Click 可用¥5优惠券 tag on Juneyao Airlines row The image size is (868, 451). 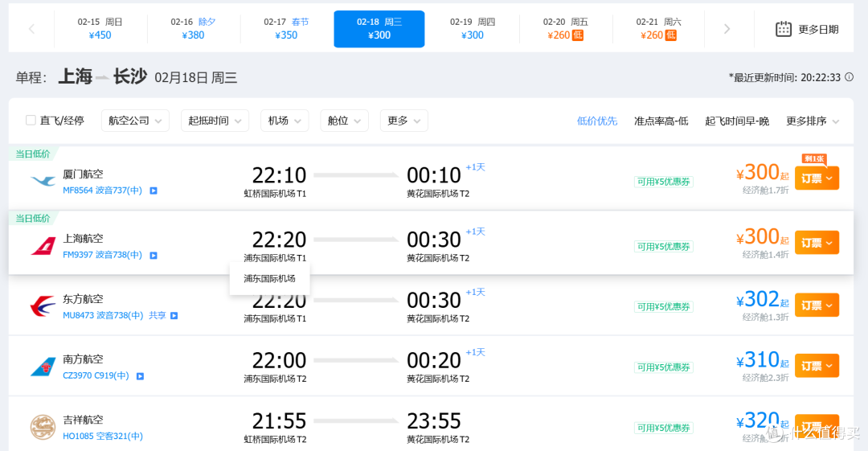coord(663,428)
